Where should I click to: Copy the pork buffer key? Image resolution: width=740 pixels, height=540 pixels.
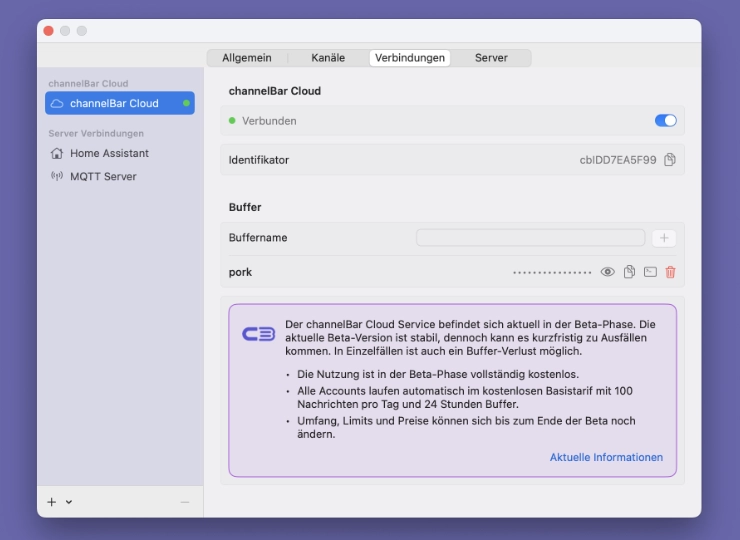[629, 272]
